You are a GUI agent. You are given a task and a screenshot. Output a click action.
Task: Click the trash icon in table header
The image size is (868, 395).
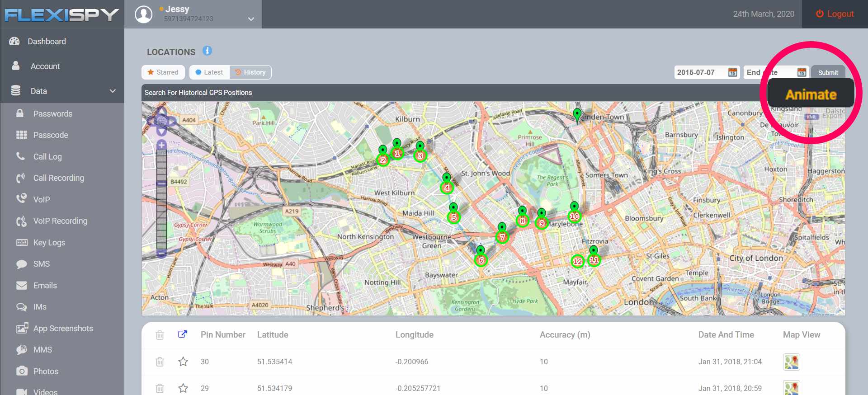(x=160, y=335)
